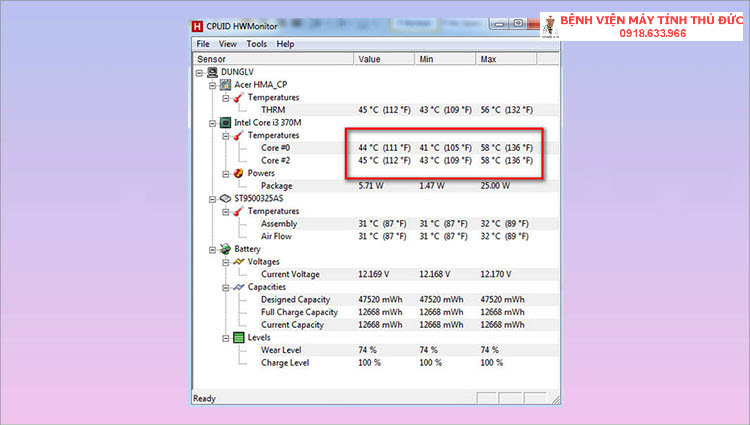This screenshot has height=425, width=750.
Task: Click the Battery icon
Action: click(x=225, y=249)
